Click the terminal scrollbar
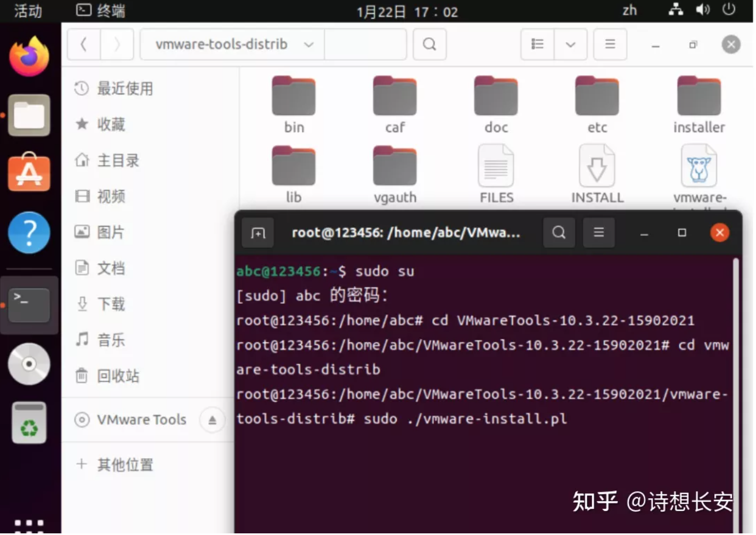Viewport: 756px width, 535px height. (736, 395)
